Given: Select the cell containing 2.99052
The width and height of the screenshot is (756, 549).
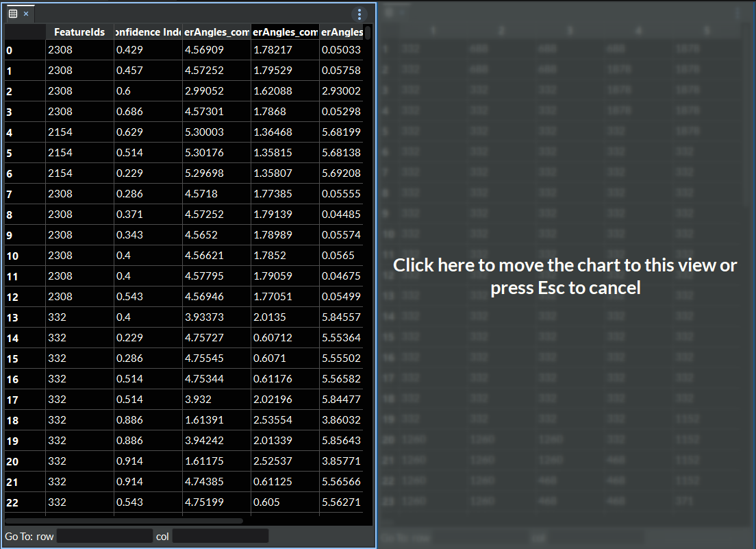Looking at the screenshot, I should click(216, 91).
